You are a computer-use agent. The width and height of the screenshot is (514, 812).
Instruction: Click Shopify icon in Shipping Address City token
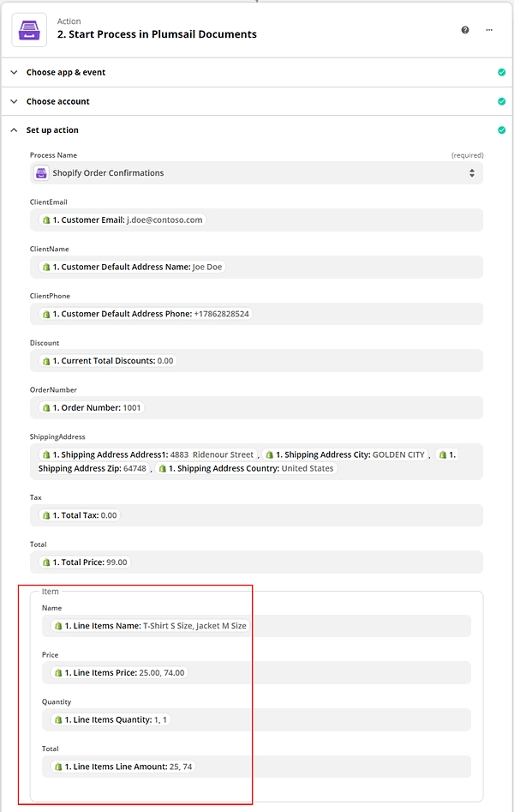click(269, 454)
